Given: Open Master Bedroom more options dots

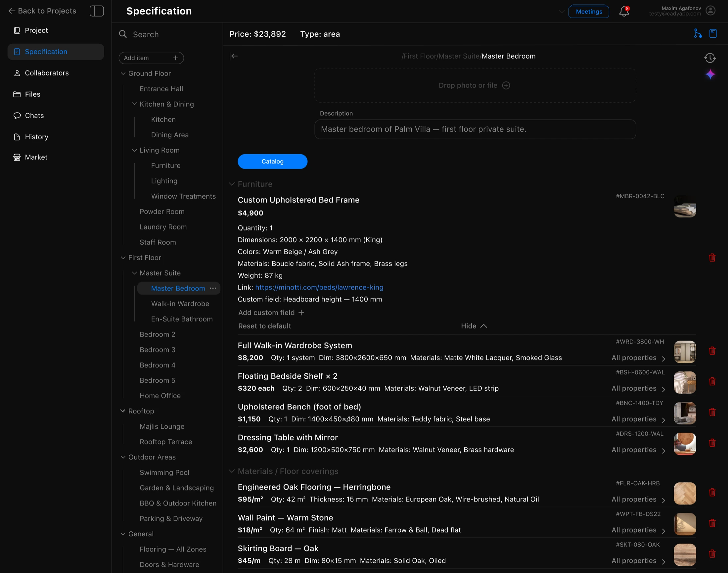Looking at the screenshot, I should click(213, 288).
